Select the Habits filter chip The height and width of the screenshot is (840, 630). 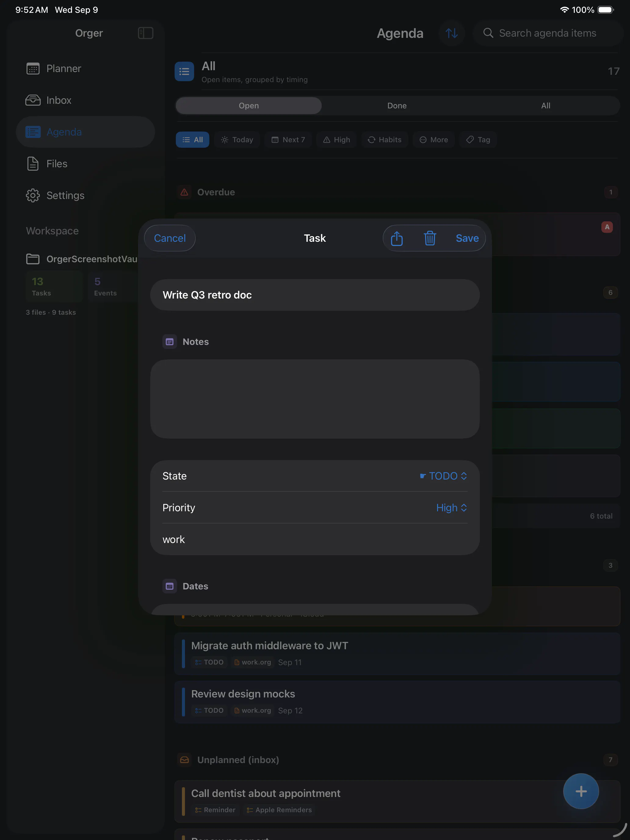point(385,140)
